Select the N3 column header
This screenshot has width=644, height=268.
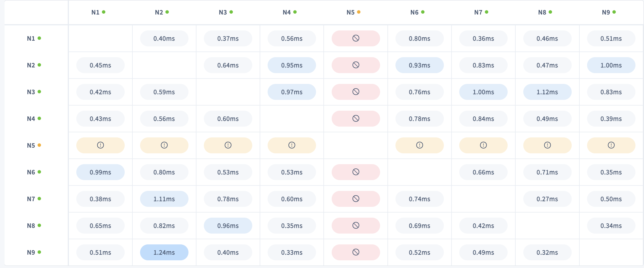pyautogui.click(x=223, y=13)
